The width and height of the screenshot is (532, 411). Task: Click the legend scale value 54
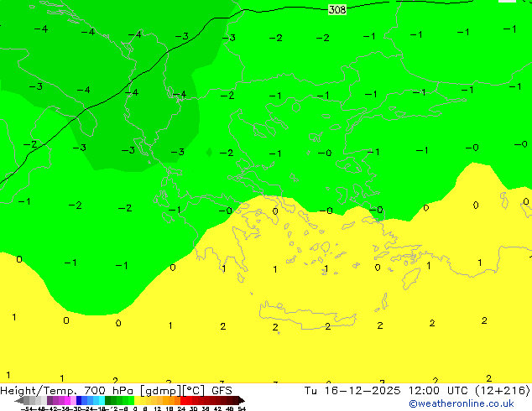click(242, 408)
